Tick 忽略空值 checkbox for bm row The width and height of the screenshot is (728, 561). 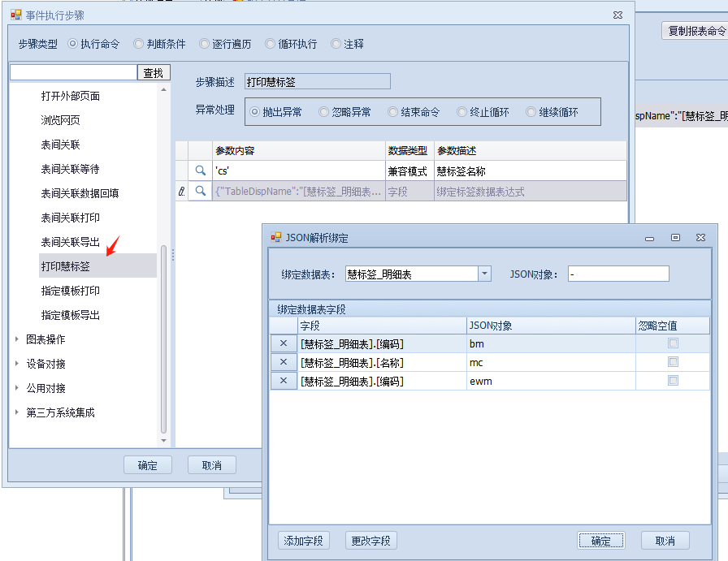click(673, 343)
